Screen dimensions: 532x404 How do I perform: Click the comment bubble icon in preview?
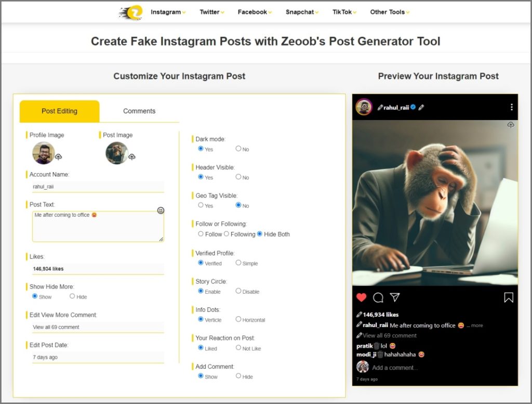coord(378,298)
